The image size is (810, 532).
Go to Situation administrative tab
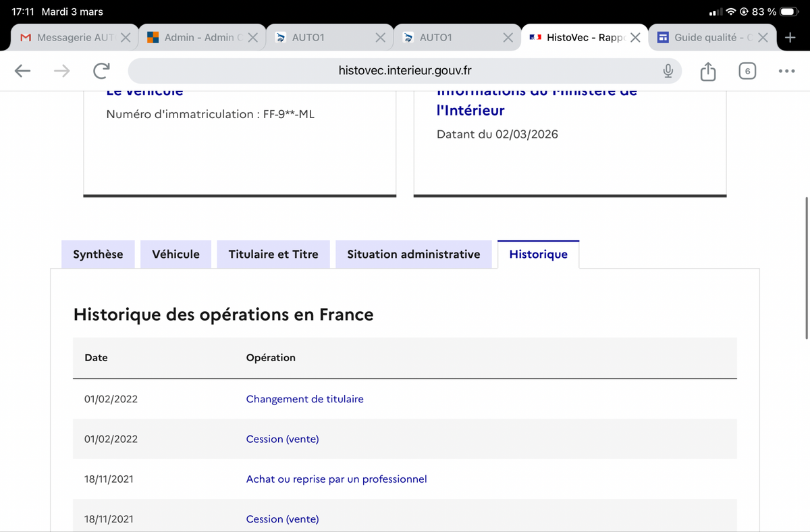pyautogui.click(x=413, y=255)
